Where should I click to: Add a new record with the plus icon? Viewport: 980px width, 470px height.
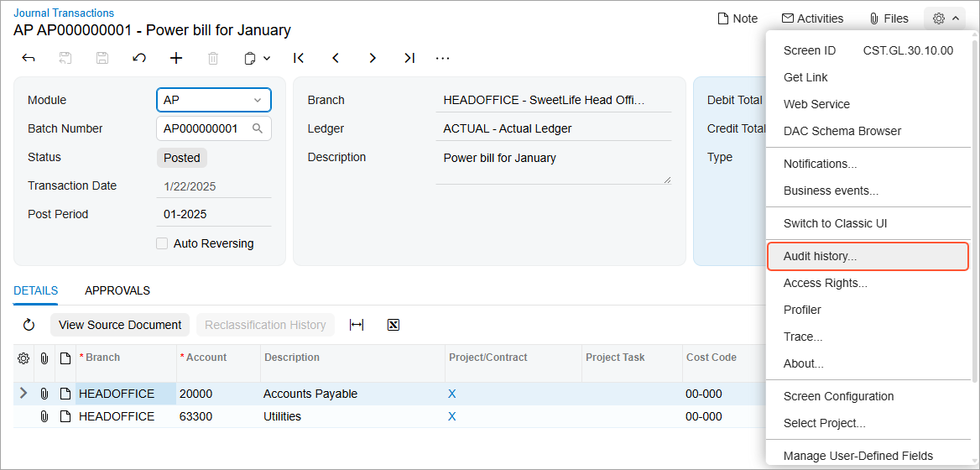tap(176, 58)
